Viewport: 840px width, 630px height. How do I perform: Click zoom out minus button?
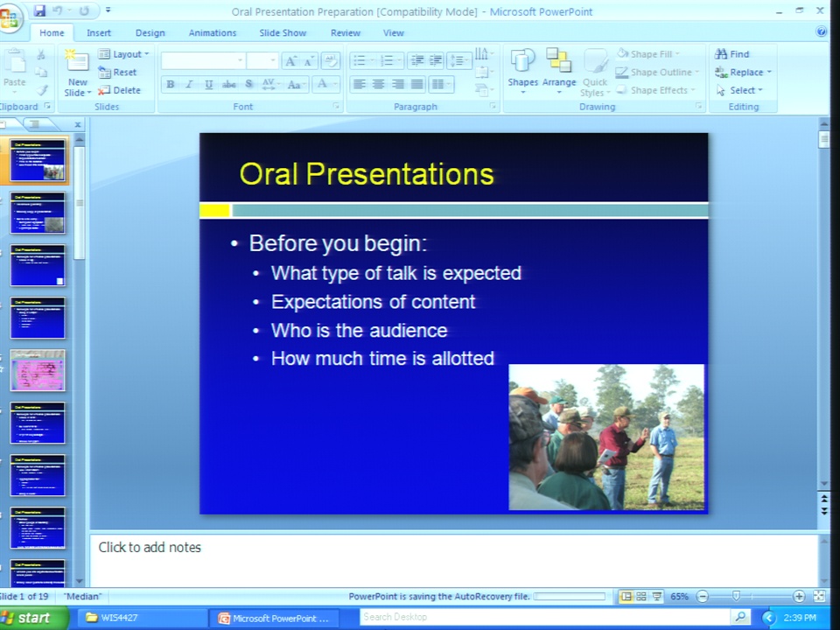pyautogui.click(x=703, y=596)
